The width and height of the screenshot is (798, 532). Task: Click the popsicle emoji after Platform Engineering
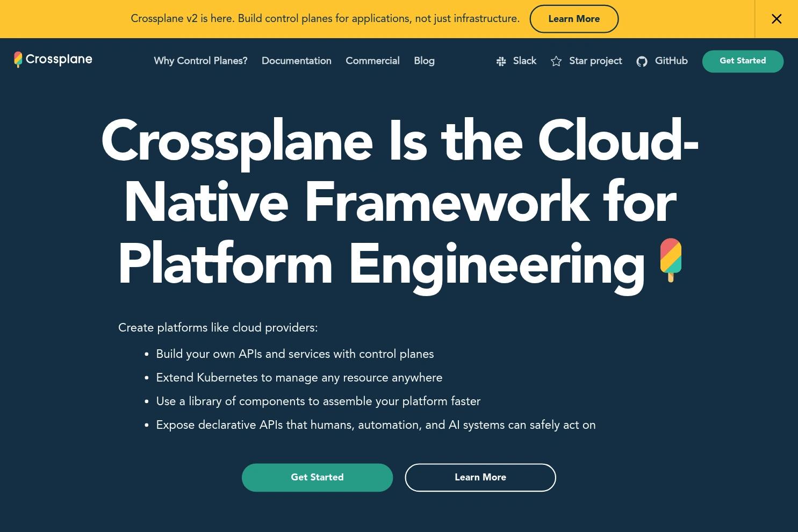click(671, 260)
